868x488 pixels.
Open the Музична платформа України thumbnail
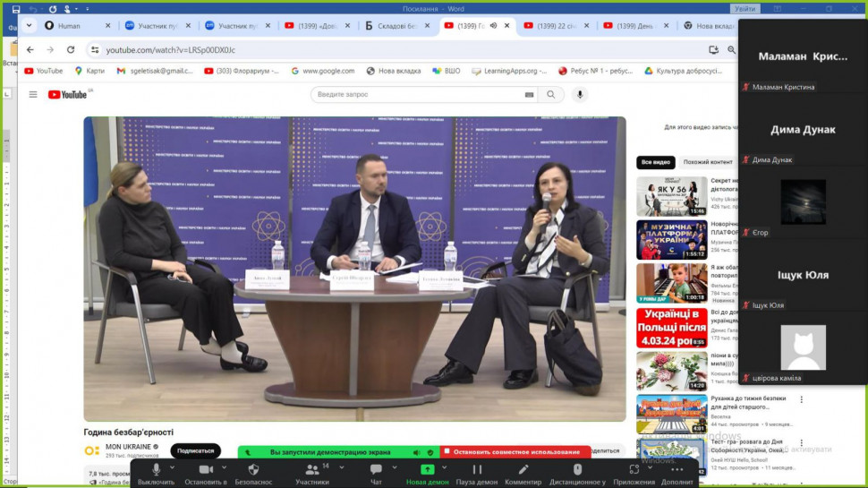click(x=671, y=240)
